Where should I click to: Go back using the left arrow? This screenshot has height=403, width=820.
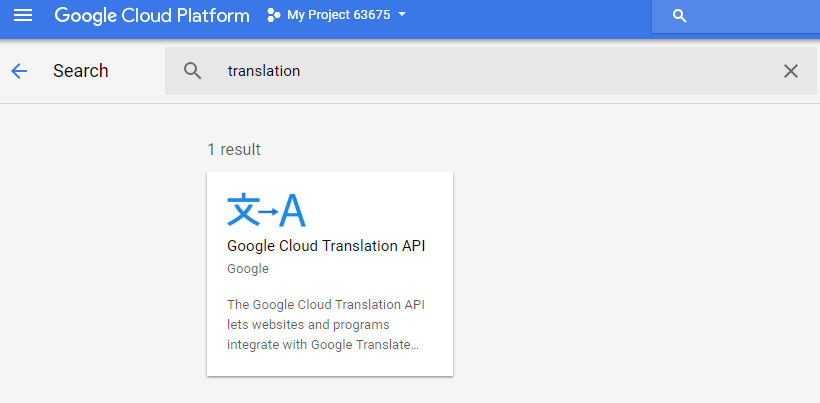tap(19, 71)
